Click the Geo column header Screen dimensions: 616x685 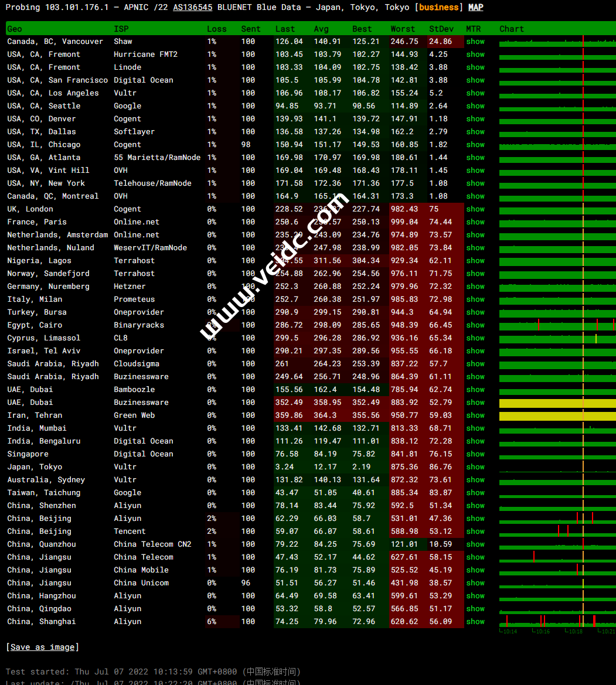point(15,29)
